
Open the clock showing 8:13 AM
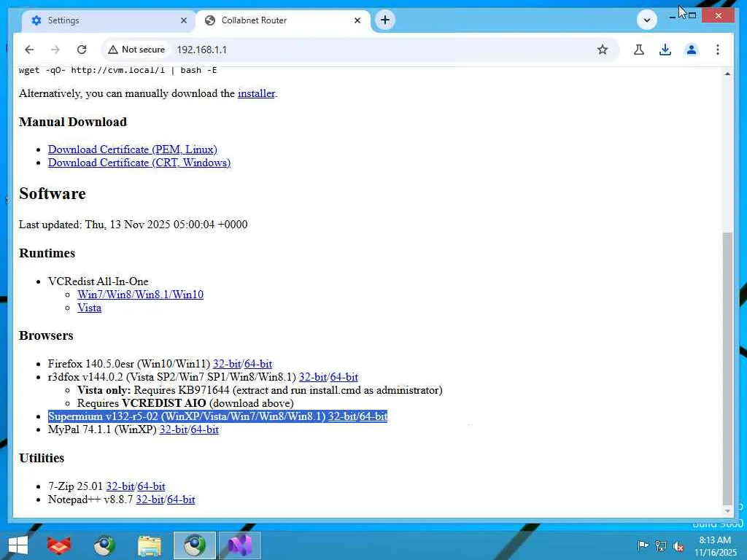715,546
